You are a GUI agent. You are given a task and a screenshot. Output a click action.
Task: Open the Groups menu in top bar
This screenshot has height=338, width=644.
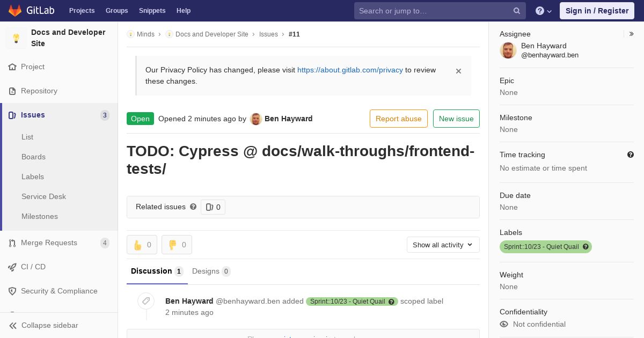[x=117, y=11]
